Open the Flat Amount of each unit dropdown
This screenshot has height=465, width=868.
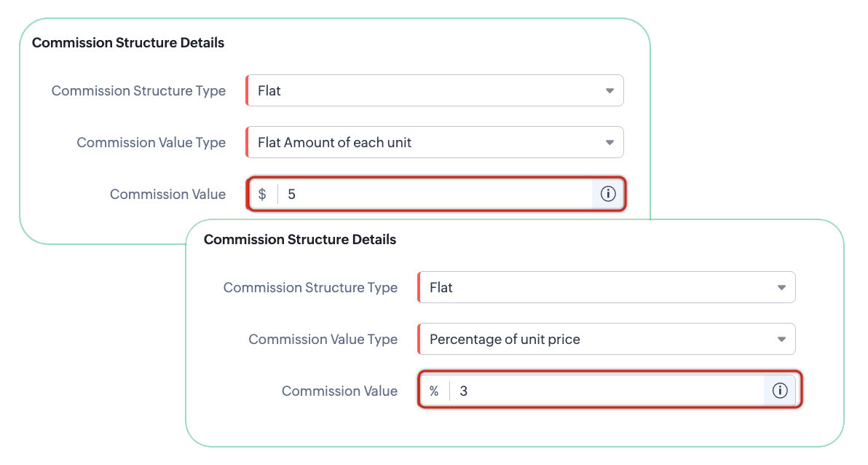click(435, 142)
